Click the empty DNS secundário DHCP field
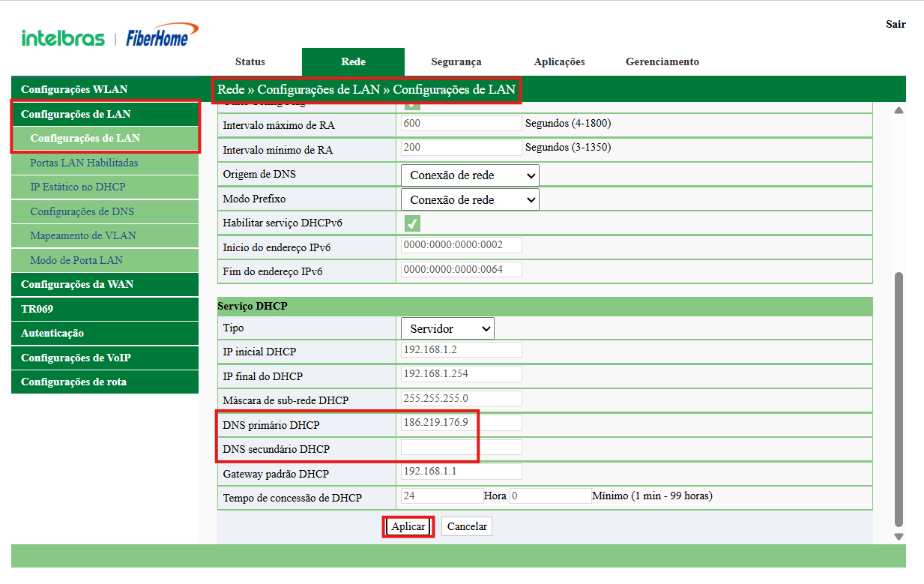 point(461,448)
